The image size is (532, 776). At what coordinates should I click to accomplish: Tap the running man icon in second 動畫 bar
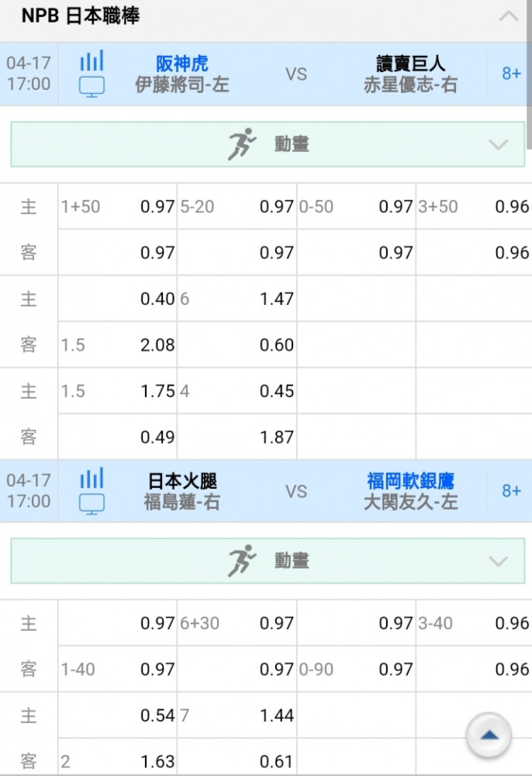click(242, 561)
